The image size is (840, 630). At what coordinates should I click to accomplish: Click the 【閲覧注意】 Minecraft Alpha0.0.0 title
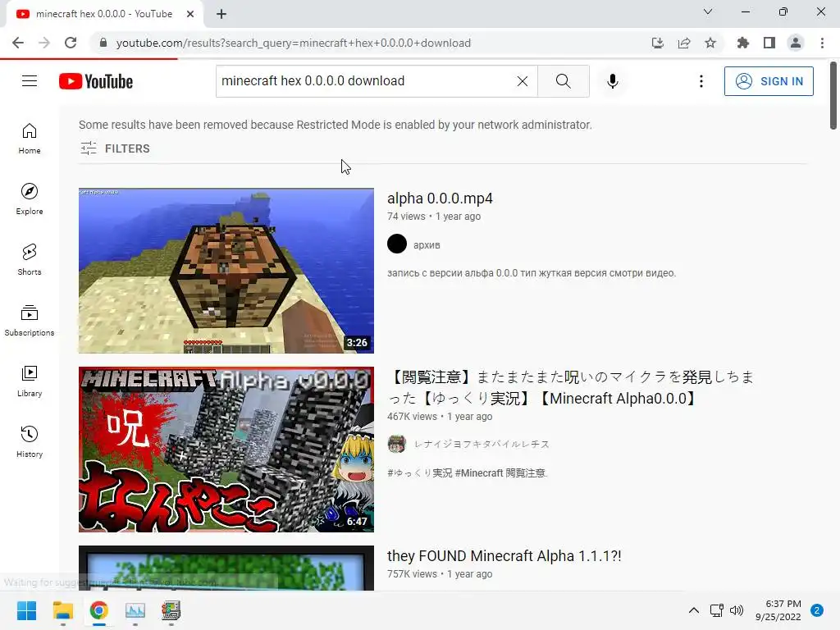[571, 388]
